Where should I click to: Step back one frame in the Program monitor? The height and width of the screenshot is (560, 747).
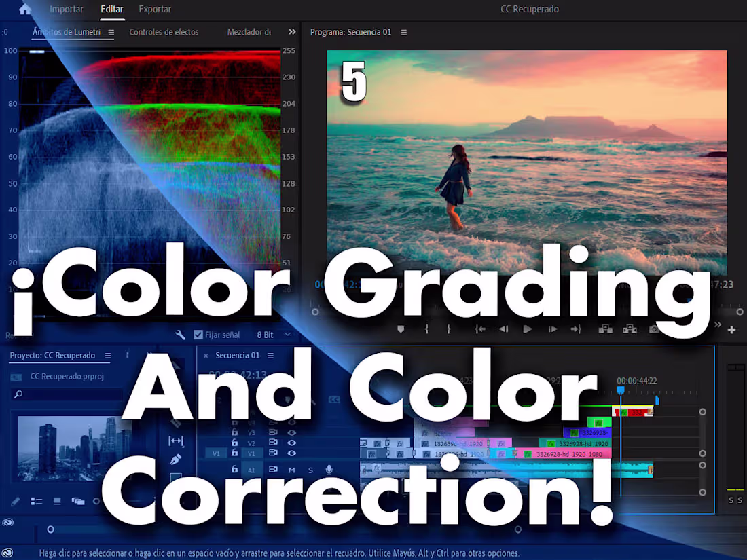(503, 329)
